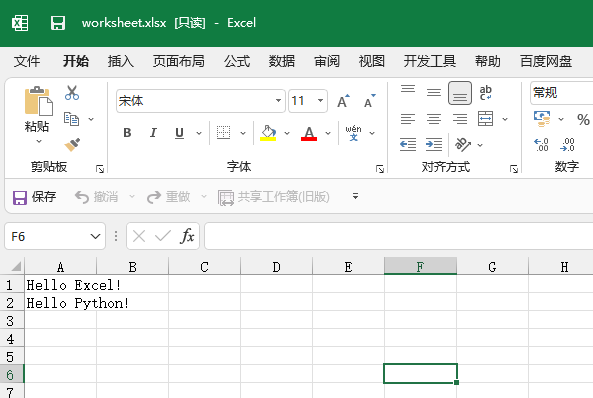The height and width of the screenshot is (398, 593).
Task: Toggle wrap text icon
Action: coord(486,93)
